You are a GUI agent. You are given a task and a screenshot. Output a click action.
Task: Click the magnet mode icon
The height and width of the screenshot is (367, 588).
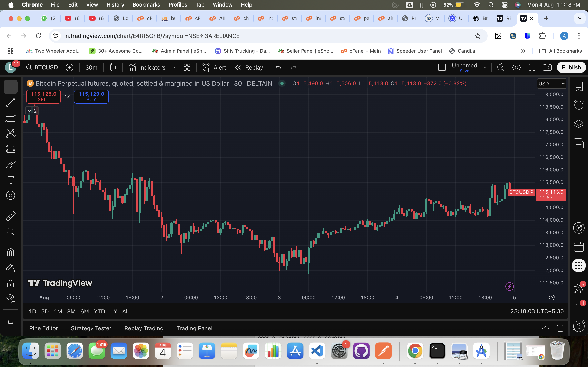[x=10, y=252]
